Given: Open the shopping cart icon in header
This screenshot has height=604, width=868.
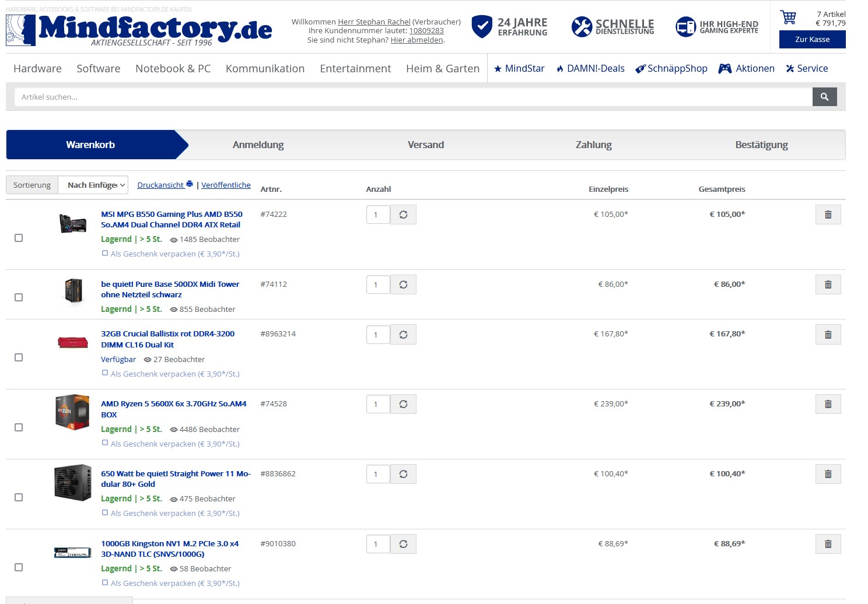Looking at the screenshot, I should [788, 17].
